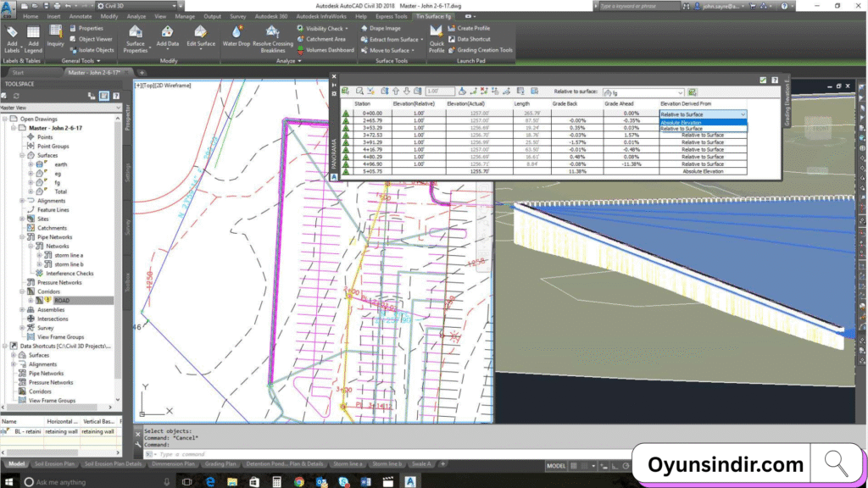The height and width of the screenshot is (488, 868).
Task: Launch Resolve Crossing Breaklines
Action: click(x=271, y=40)
